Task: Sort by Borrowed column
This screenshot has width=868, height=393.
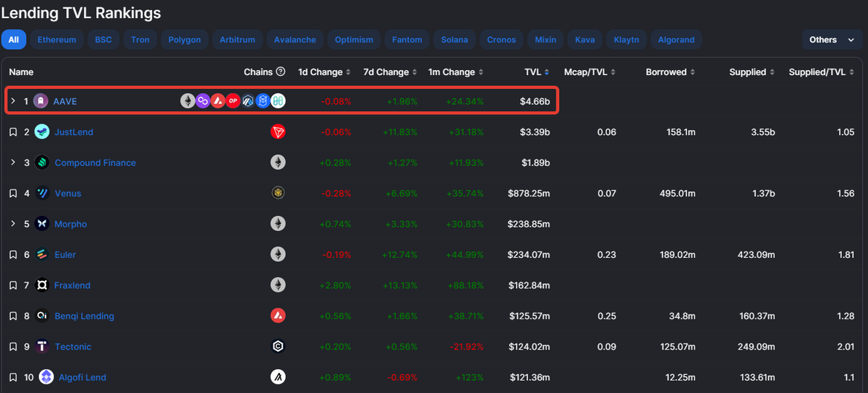Action: point(671,72)
